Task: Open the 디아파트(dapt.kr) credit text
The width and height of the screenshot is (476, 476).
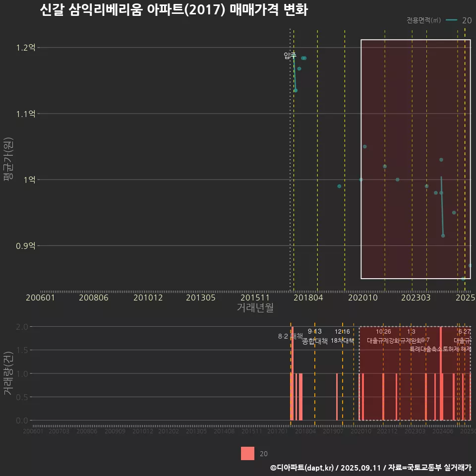Action: coord(302,468)
